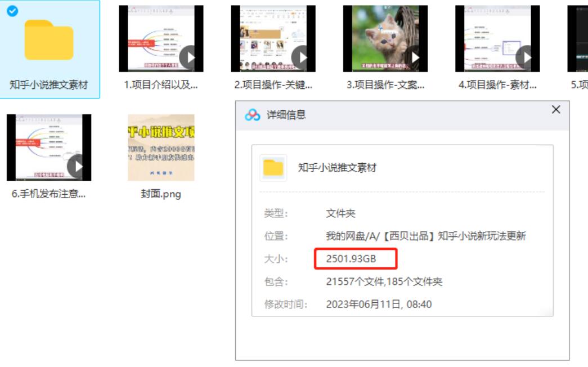Play the 2.项目操作-关键 video via its play icon
The width and height of the screenshot is (588, 367).
pyautogui.click(x=303, y=57)
